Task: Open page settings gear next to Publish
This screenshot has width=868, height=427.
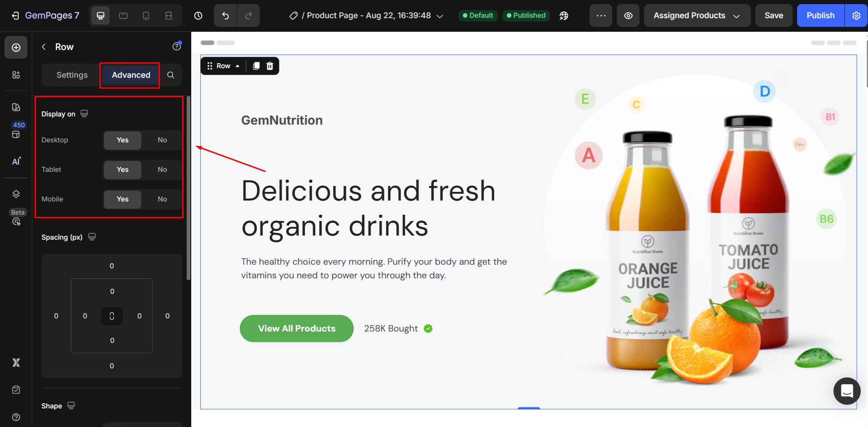Action: point(856,15)
